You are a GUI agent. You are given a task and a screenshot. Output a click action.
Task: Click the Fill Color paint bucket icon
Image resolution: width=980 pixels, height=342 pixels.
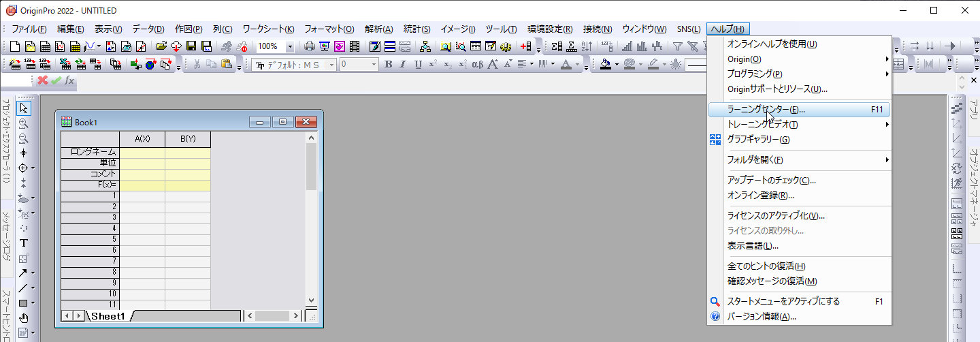pos(605,64)
